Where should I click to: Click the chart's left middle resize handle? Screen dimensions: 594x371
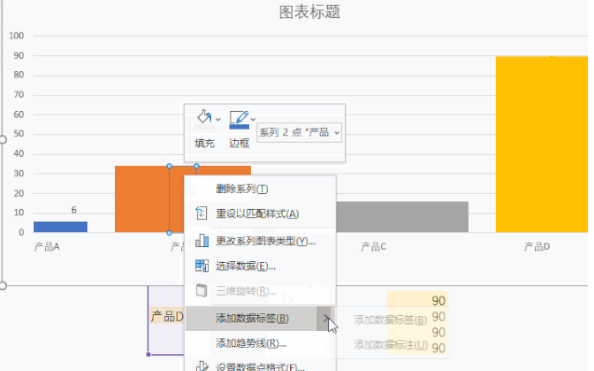(3, 139)
